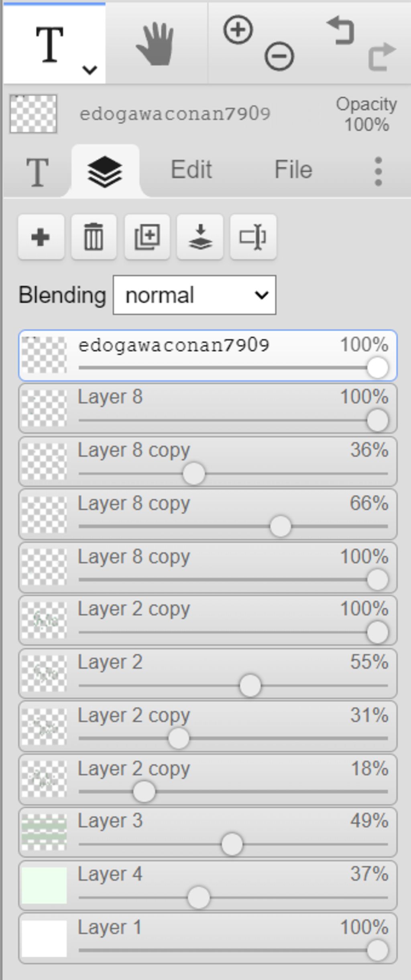This screenshot has width=411, height=980.
Task: Click the rename layer icon
Action: [x=253, y=237]
